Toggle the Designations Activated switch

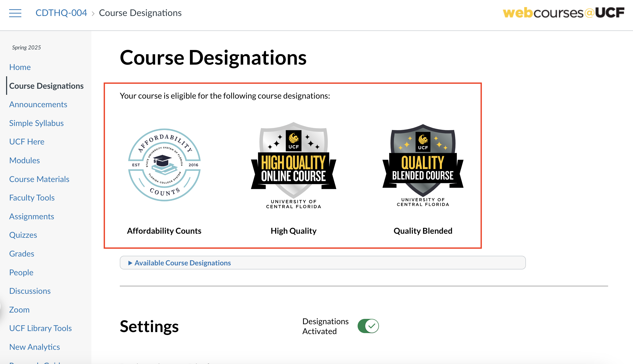coord(368,326)
